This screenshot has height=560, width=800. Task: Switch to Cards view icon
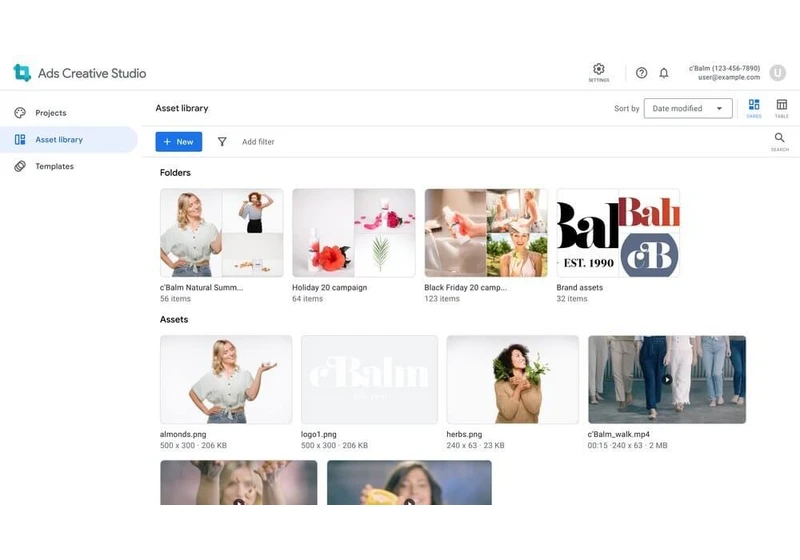(754, 105)
